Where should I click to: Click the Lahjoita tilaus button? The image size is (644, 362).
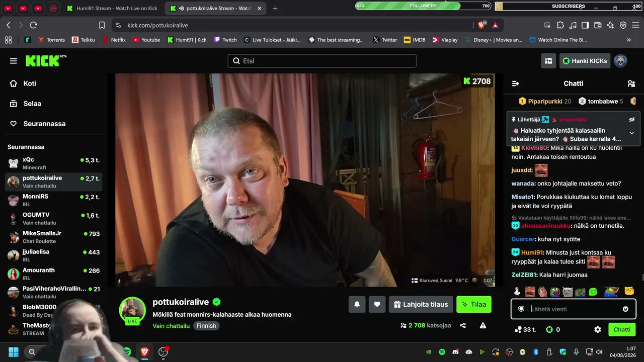tap(421, 304)
